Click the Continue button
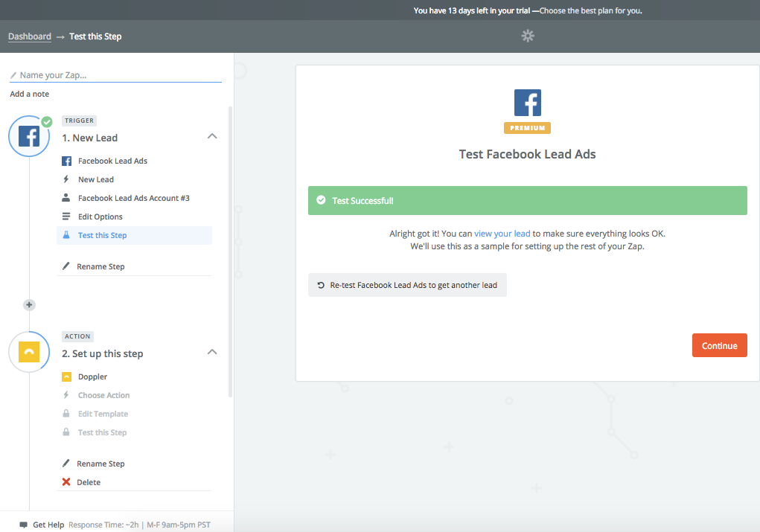This screenshot has height=532, width=760. 719,345
